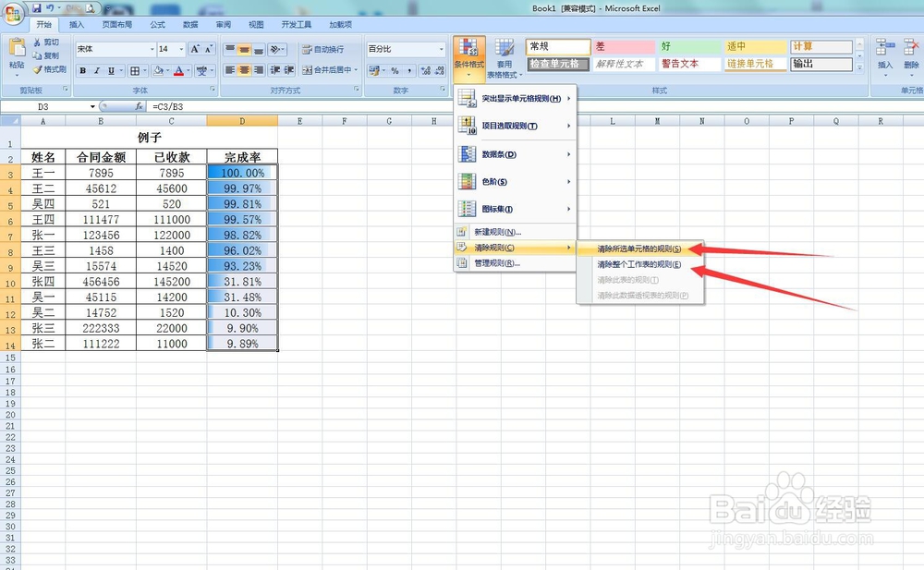Viewport: 924px width, 570px height.
Task: Expand the Top/Bottom Rules (项目选取规则) submenu
Action: [515, 126]
